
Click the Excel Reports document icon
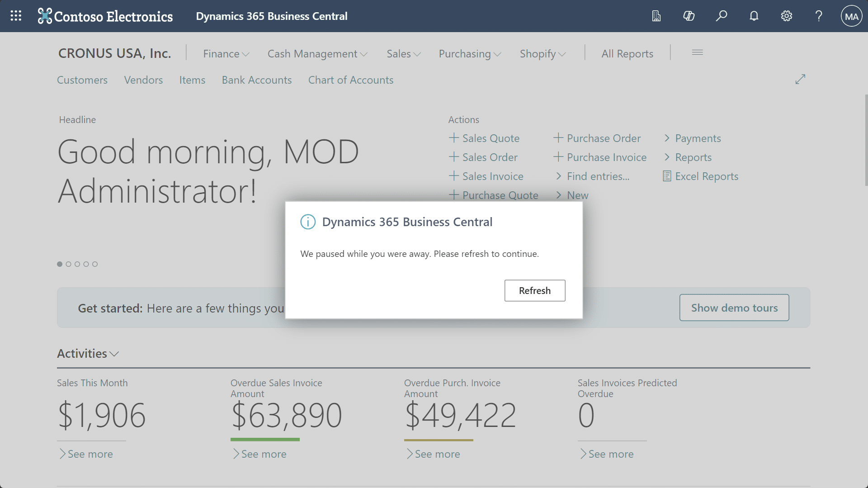[x=667, y=176]
